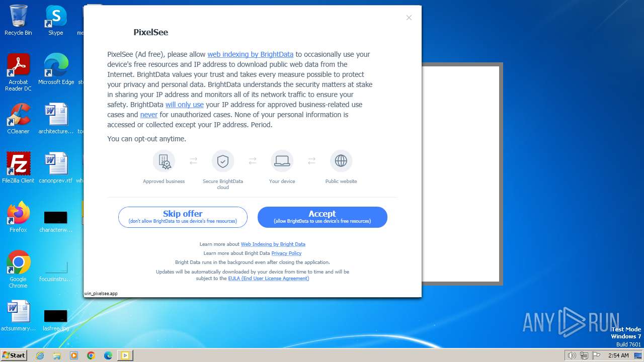Open the CCleaner desktop shortcut

[18, 119]
